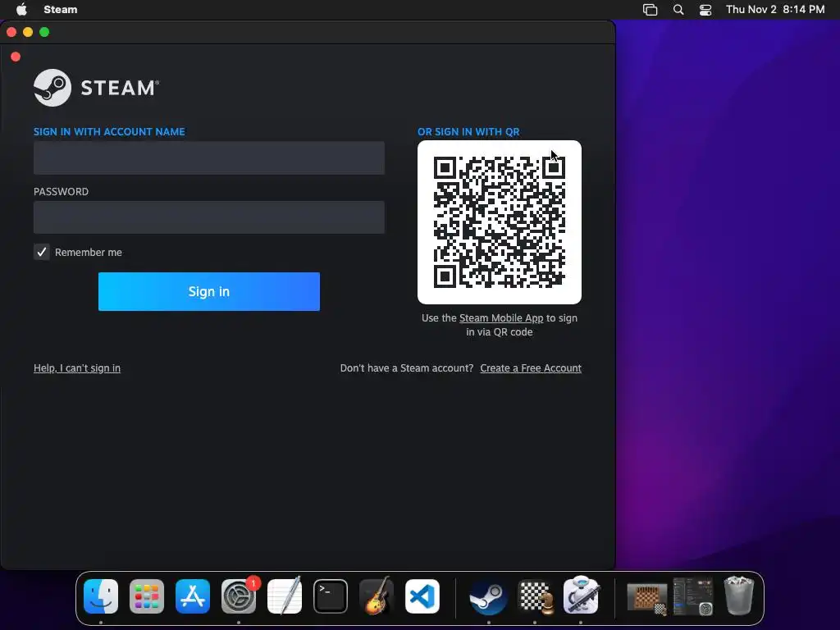
Task: Click the Steam icon in the Dock
Action: pyautogui.click(x=489, y=596)
